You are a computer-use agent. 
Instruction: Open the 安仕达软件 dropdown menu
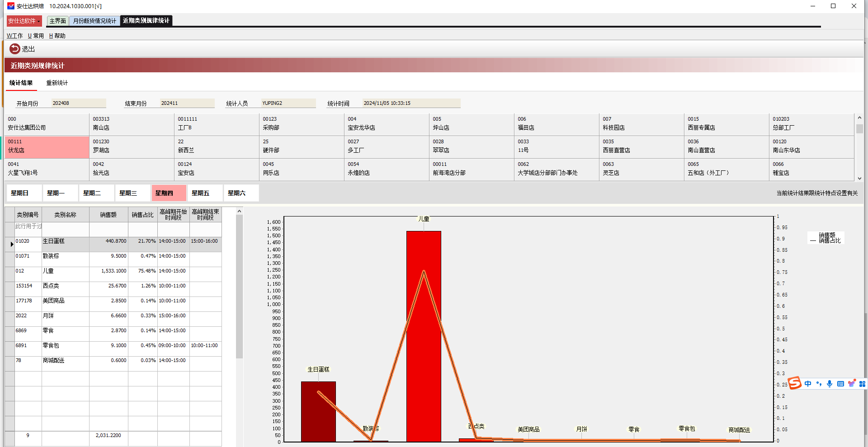[x=24, y=21]
